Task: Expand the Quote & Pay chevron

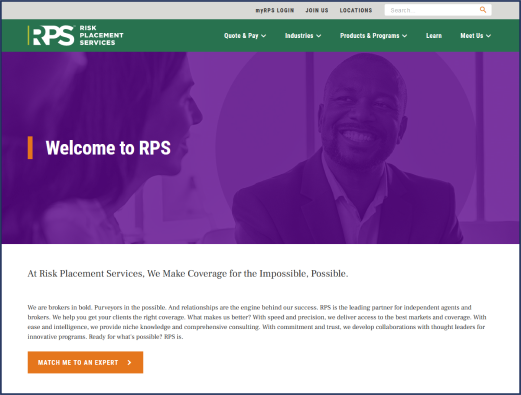Action: 264,36
